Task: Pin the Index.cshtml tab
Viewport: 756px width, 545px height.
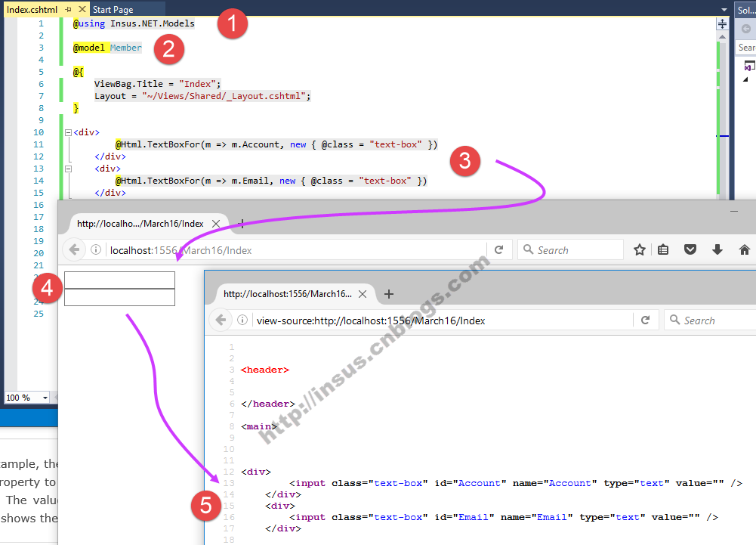Action: [x=69, y=9]
